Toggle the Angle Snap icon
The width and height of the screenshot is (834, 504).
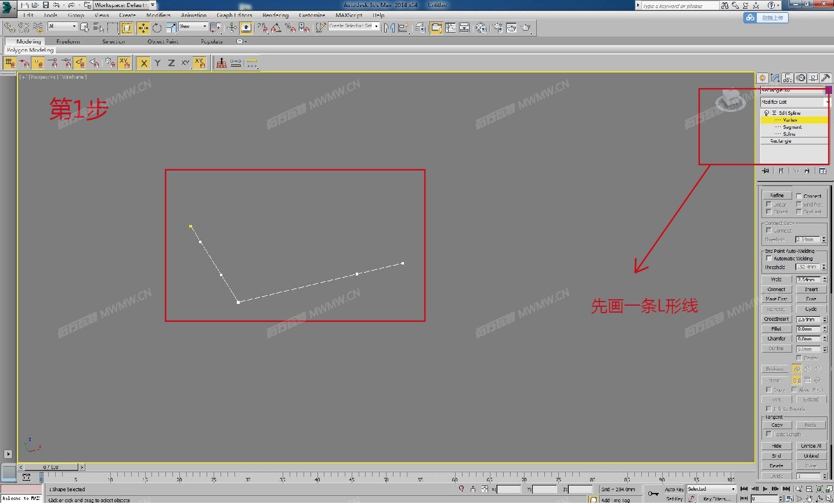click(x=277, y=28)
